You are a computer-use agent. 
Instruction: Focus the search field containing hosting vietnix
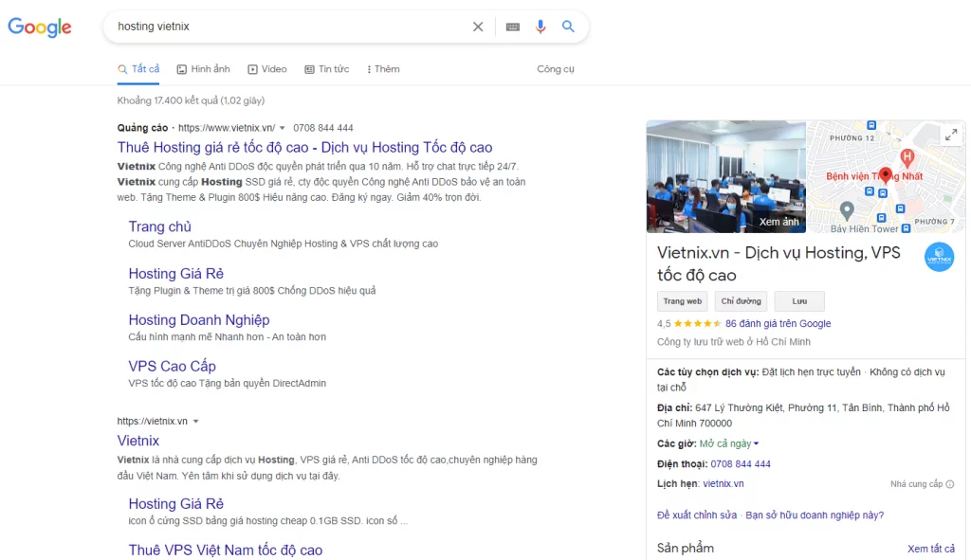pos(291,27)
